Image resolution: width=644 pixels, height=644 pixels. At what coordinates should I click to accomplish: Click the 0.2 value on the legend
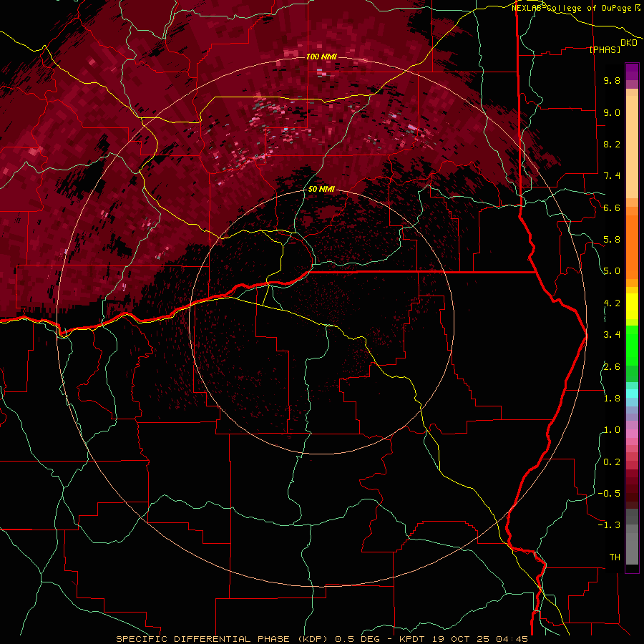pyautogui.click(x=612, y=462)
